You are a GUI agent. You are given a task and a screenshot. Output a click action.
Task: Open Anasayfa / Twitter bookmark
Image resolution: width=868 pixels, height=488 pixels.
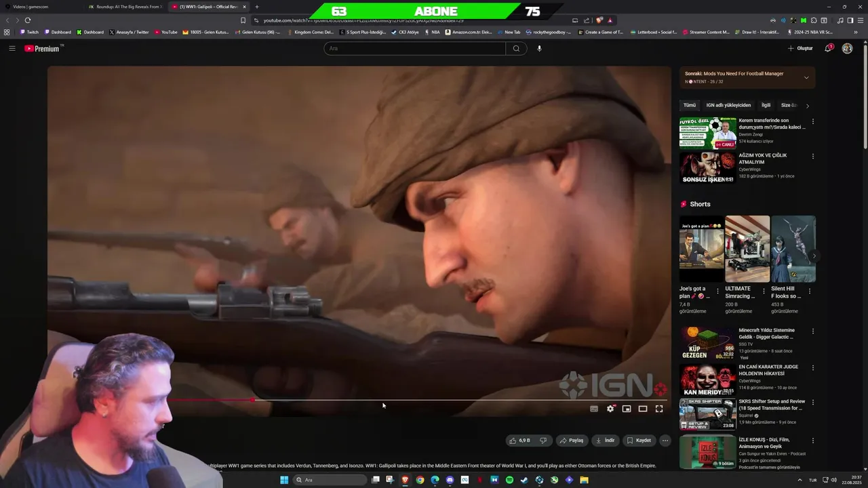128,32
